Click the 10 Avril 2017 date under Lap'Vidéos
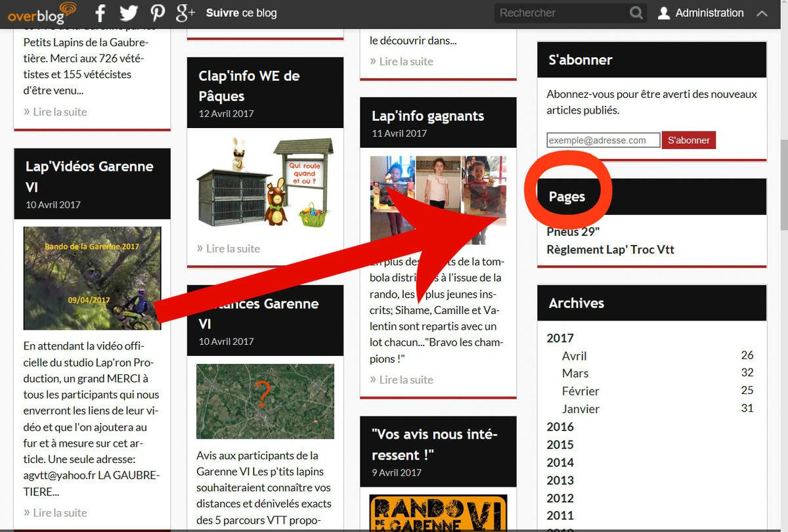The image size is (788, 532). click(x=53, y=204)
